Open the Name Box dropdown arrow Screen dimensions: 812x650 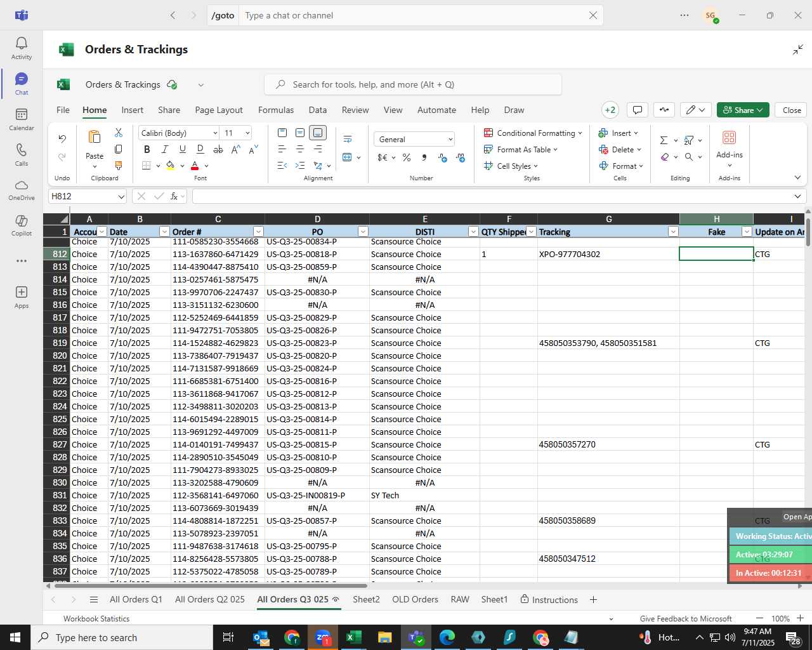(x=121, y=197)
